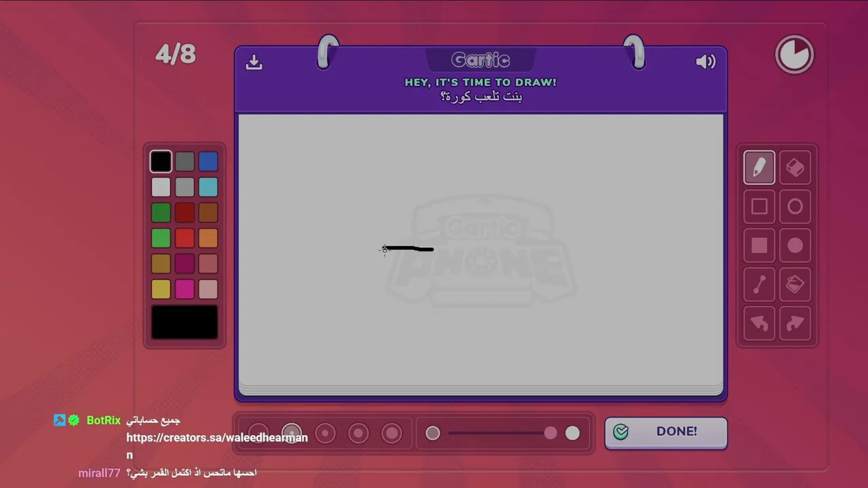
Task: Set opacity to maximum via large right dot
Action: pyautogui.click(x=572, y=433)
